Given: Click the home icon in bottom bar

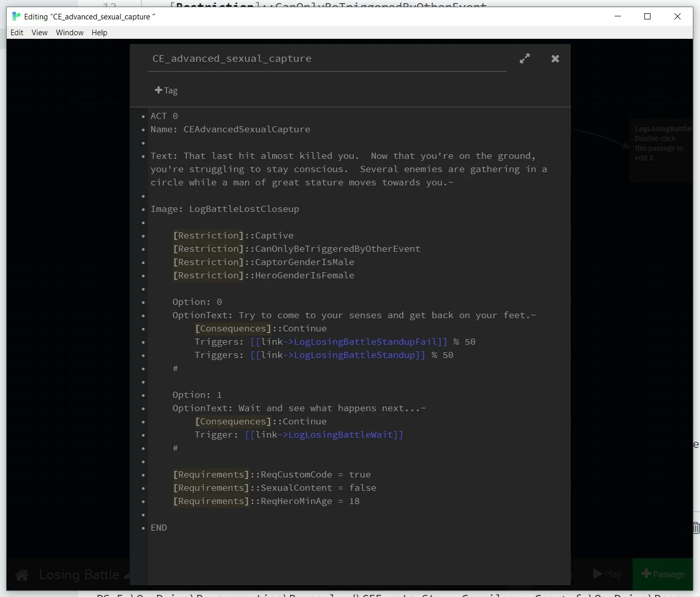Looking at the screenshot, I should click(x=22, y=575).
